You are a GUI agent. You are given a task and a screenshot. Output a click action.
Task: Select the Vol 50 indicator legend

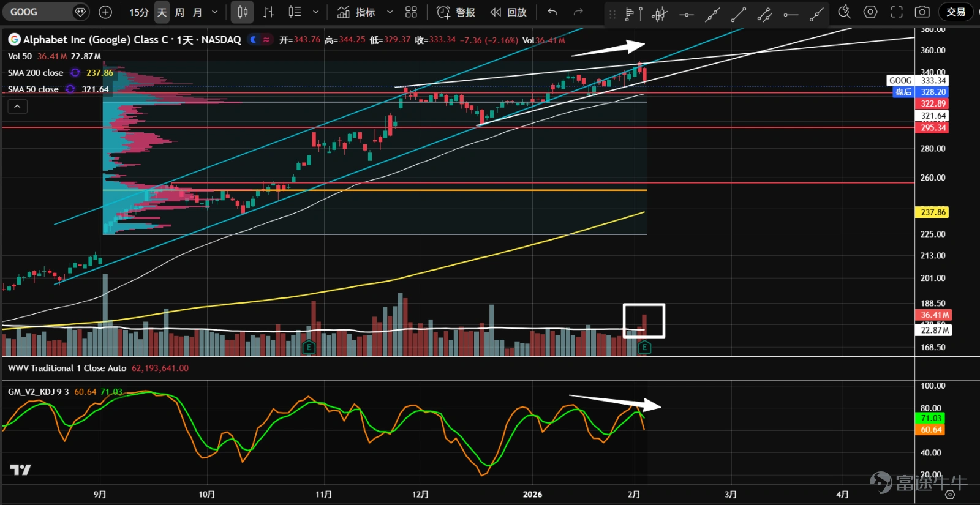coord(20,56)
